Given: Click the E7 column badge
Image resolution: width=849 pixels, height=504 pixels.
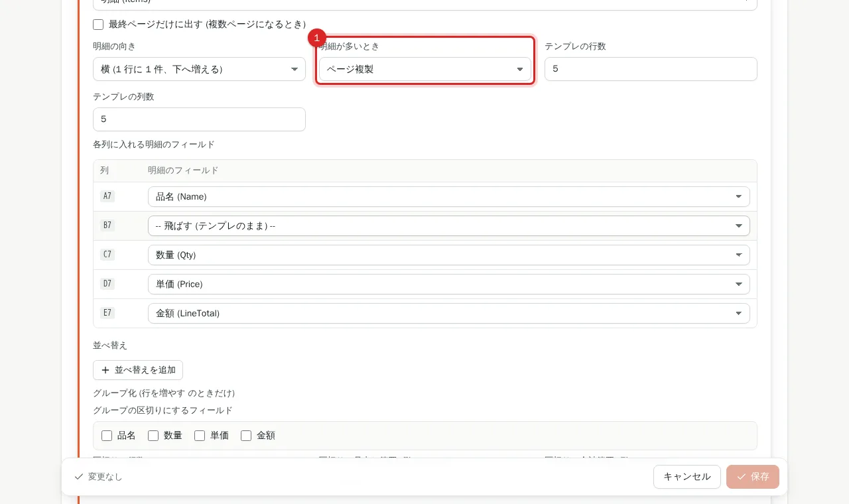Looking at the screenshot, I should 107,313.
